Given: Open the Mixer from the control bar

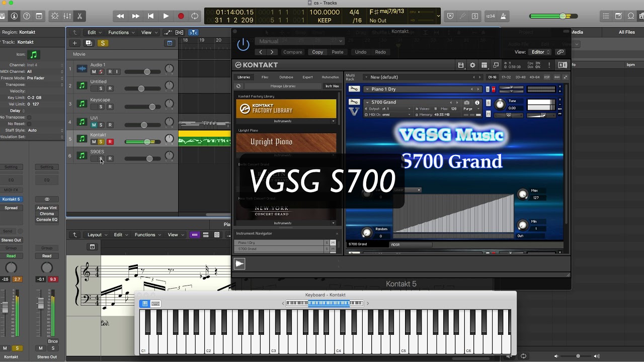Looking at the screenshot, I should [x=67, y=16].
